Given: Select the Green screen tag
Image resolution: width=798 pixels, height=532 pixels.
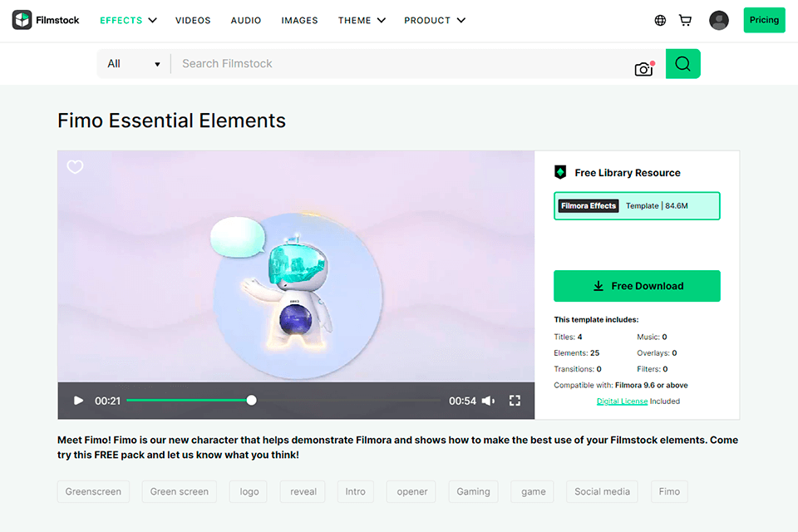Looking at the screenshot, I should (x=180, y=491).
